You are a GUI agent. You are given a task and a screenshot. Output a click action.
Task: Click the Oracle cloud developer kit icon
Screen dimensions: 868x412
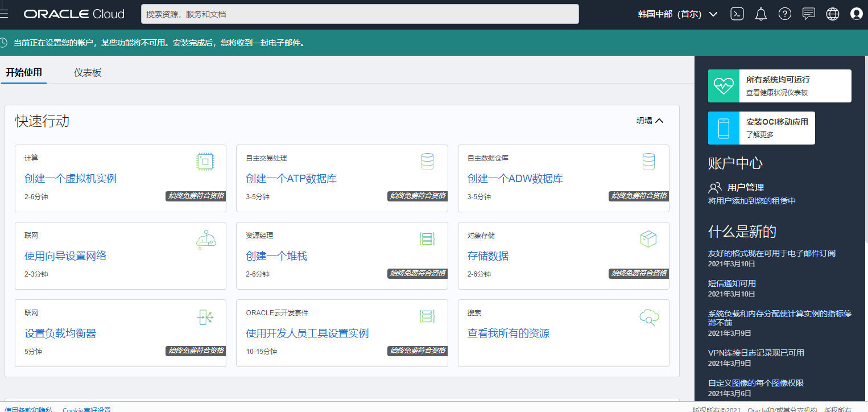pyautogui.click(x=427, y=316)
